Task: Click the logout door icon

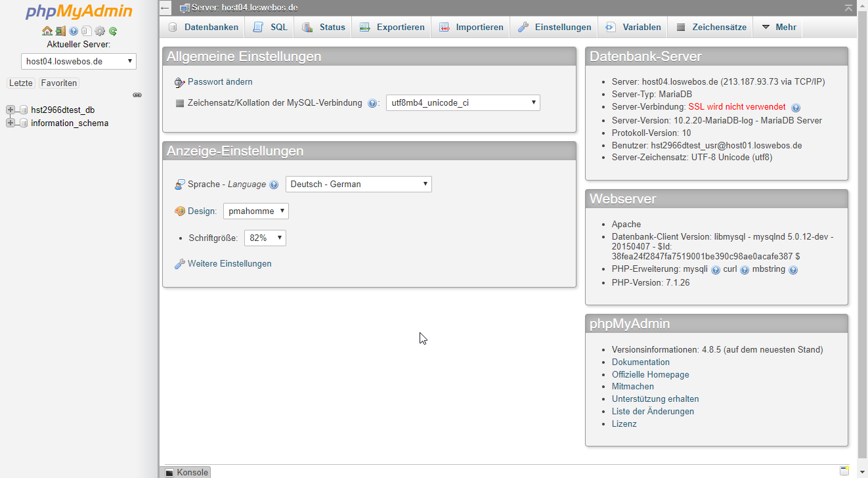Action: (60, 31)
